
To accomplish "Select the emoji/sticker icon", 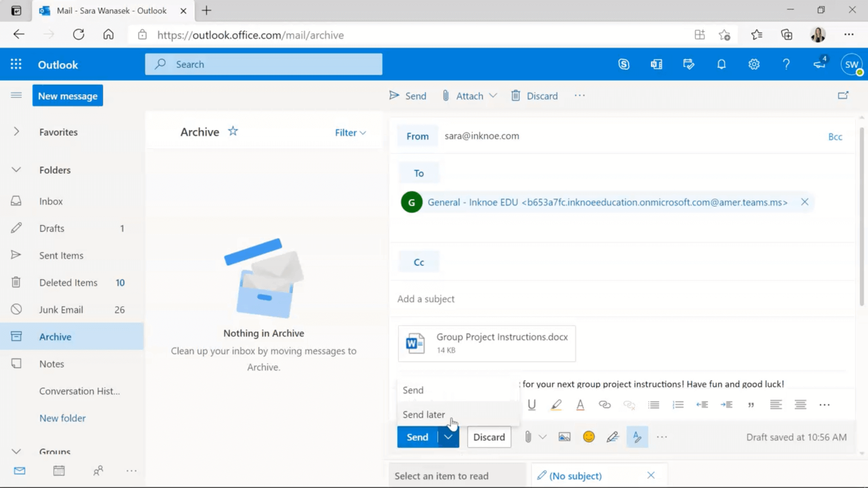I will 588,437.
